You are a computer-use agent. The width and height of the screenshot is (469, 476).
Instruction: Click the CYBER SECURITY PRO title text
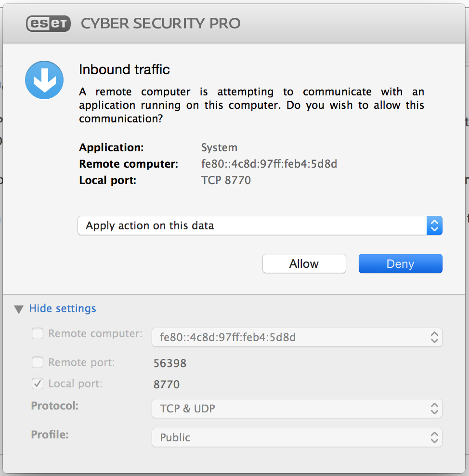tap(161, 23)
